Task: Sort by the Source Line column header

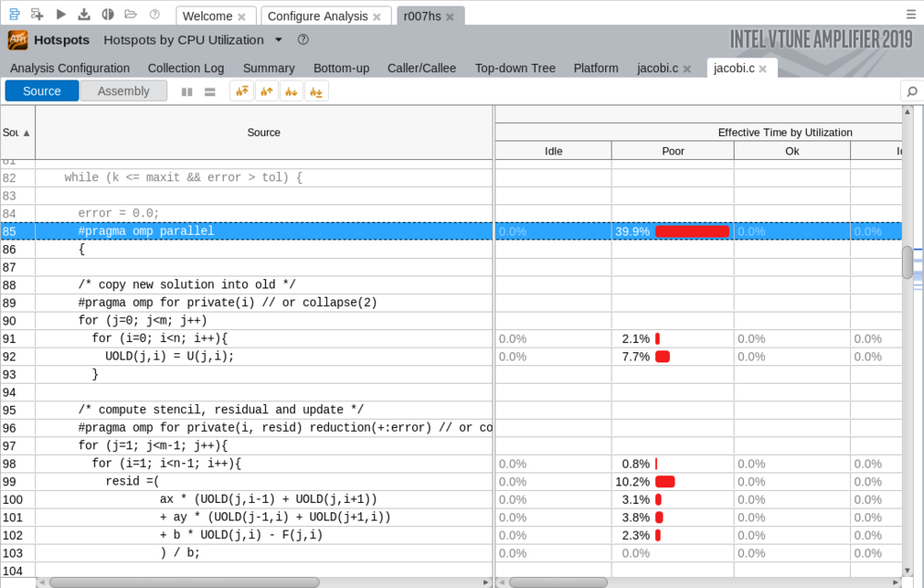Action: point(17,132)
